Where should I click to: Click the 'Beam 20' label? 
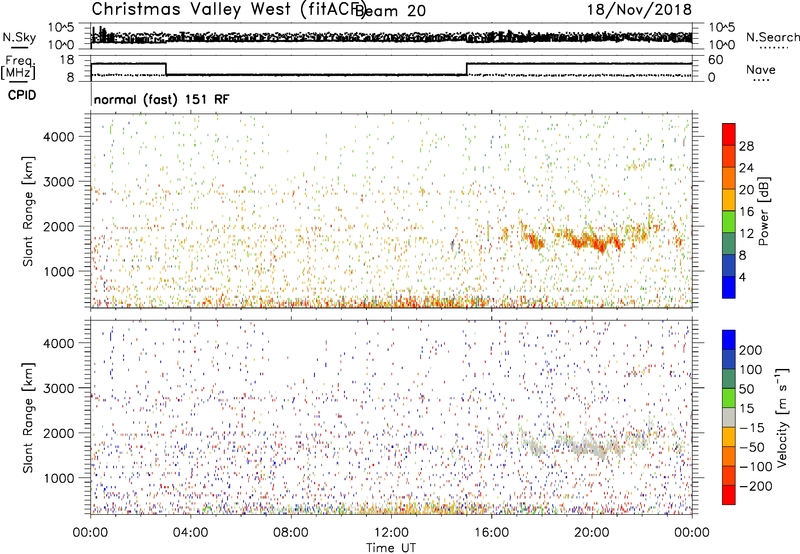click(390, 11)
